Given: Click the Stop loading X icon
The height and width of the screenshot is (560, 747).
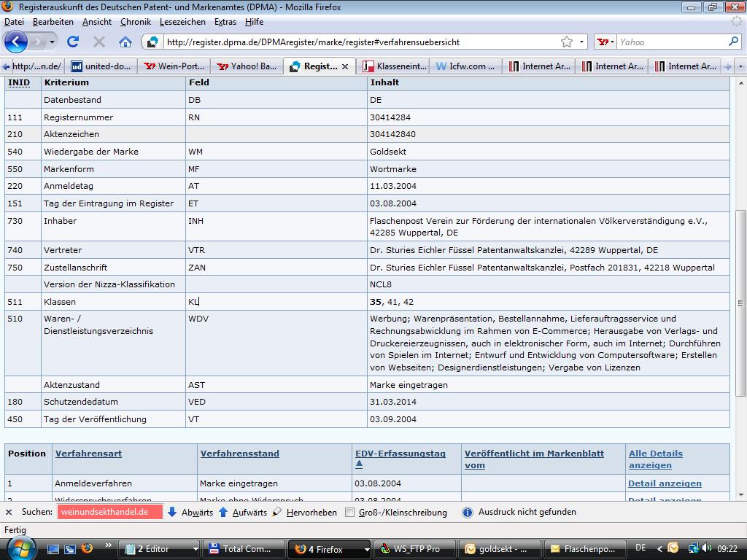Looking at the screenshot, I should [99, 42].
